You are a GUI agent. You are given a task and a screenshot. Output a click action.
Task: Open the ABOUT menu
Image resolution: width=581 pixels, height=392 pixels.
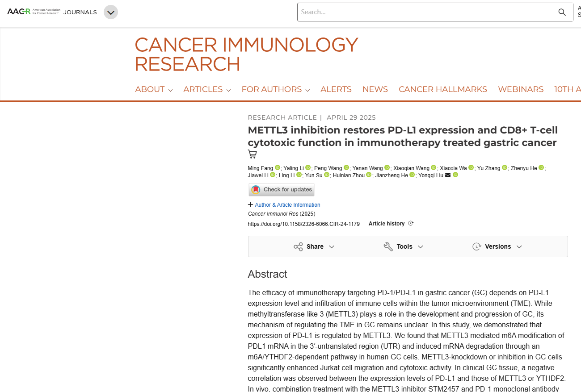tap(154, 89)
